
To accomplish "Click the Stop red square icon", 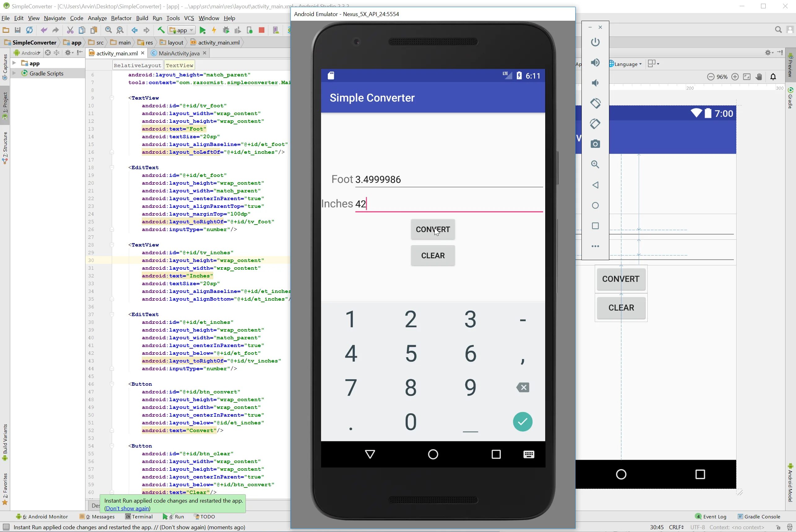I will [262, 31].
